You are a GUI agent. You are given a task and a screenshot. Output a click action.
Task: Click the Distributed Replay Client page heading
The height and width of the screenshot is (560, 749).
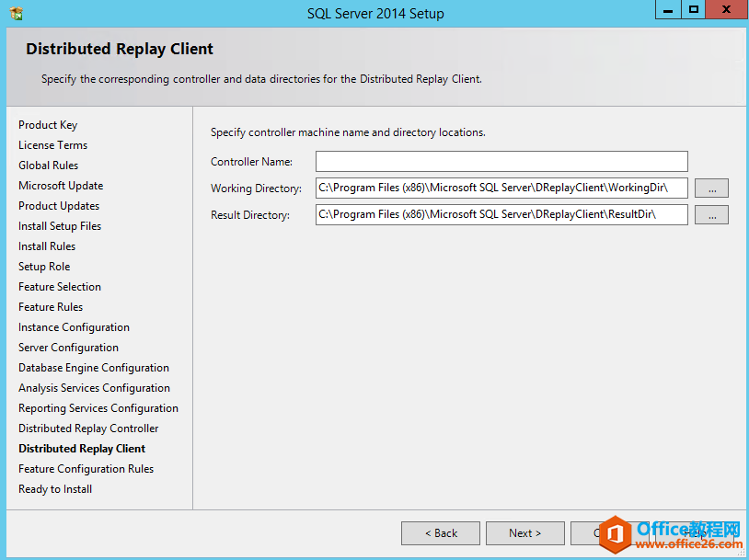(120, 49)
